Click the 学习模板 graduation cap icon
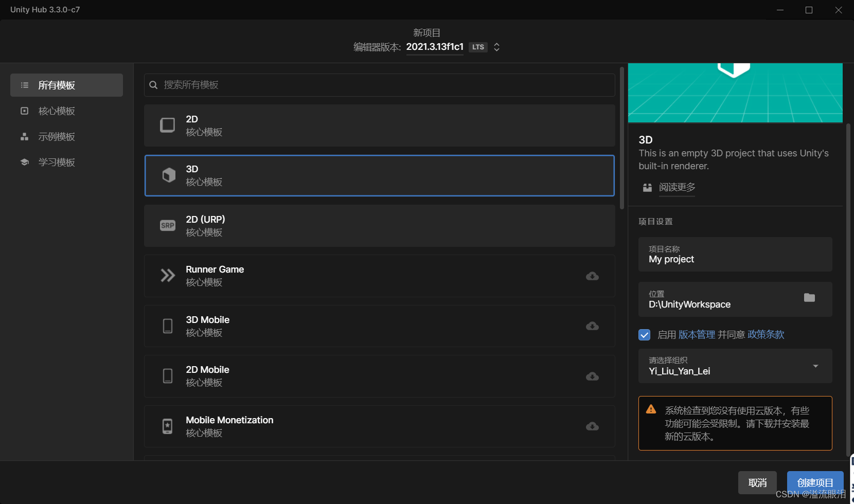 [24, 162]
